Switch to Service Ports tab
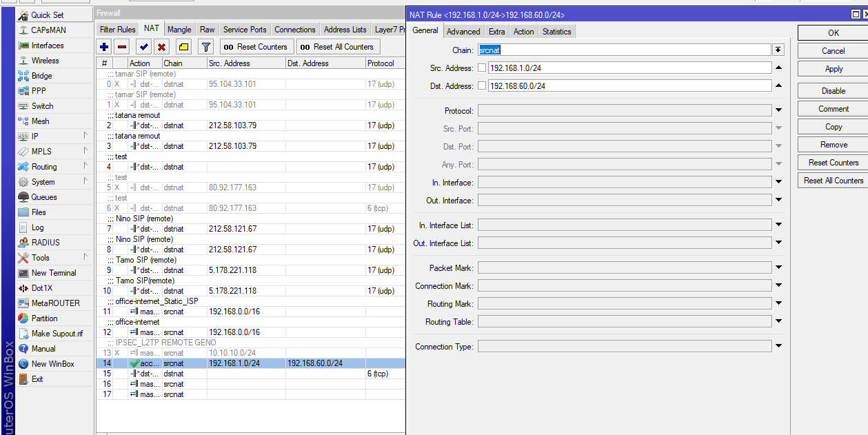 coord(245,30)
